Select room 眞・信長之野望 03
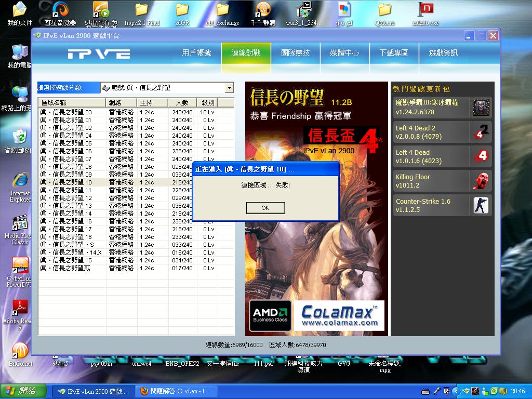Screen dimensions: 532x399 [136, 112]
